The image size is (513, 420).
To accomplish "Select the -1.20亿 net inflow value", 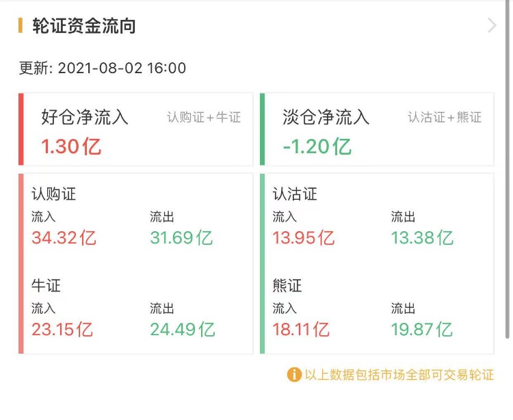I will point(317,146).
